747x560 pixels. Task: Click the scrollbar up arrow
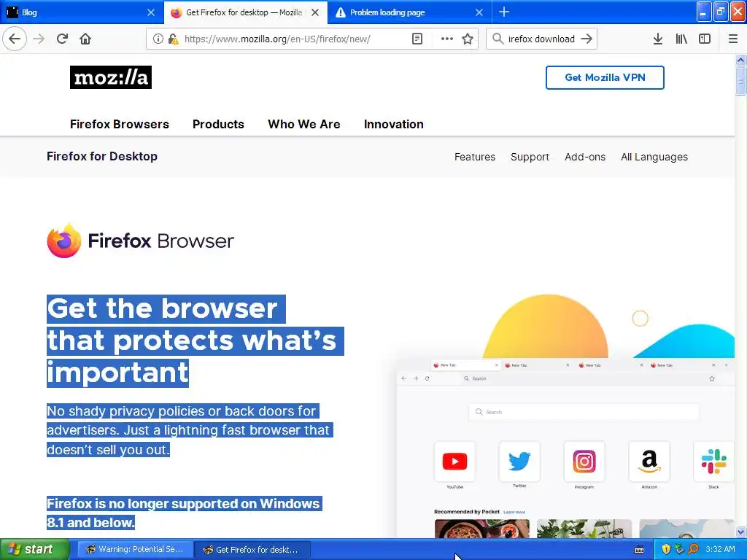[740, 60]
